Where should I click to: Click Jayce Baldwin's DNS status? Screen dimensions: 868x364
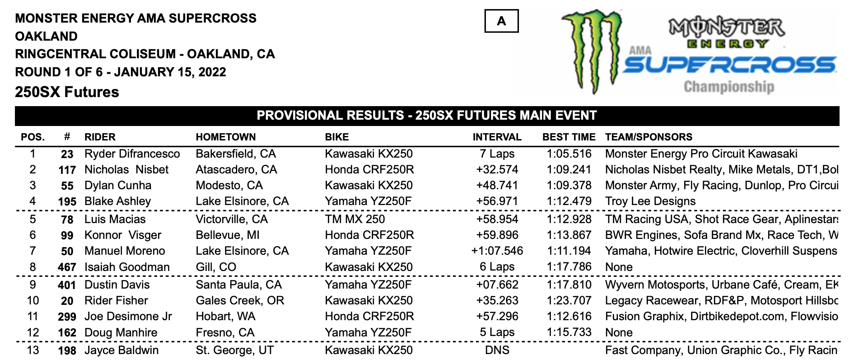(x=497, y=350)
